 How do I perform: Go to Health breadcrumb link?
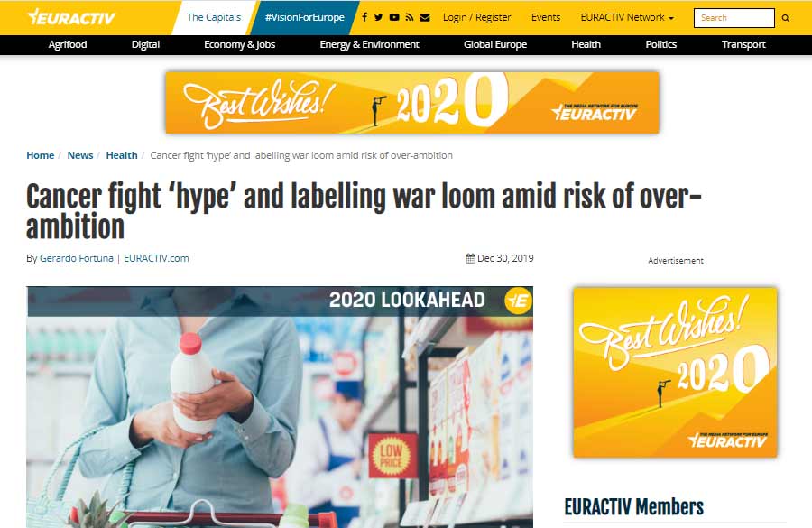(122, 155)
